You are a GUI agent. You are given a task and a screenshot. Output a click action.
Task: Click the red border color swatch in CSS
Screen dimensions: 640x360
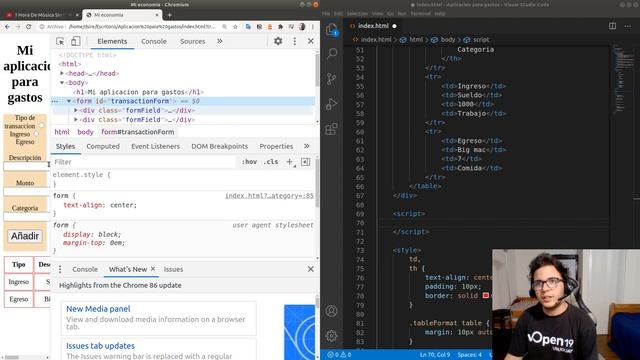tap(486, 296)
